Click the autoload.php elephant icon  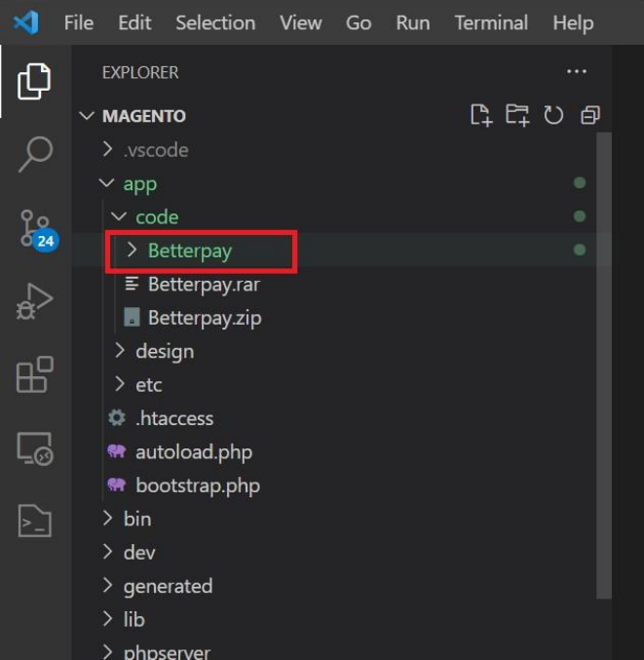(117, 451)
